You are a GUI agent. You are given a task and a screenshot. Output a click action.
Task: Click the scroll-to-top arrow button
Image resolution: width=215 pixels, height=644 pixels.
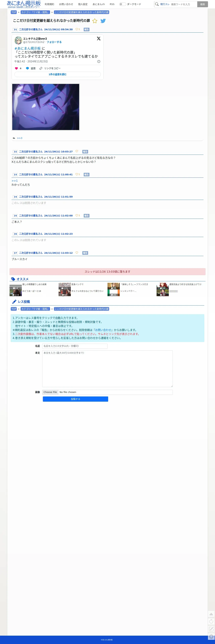click(x=211, y=614)
